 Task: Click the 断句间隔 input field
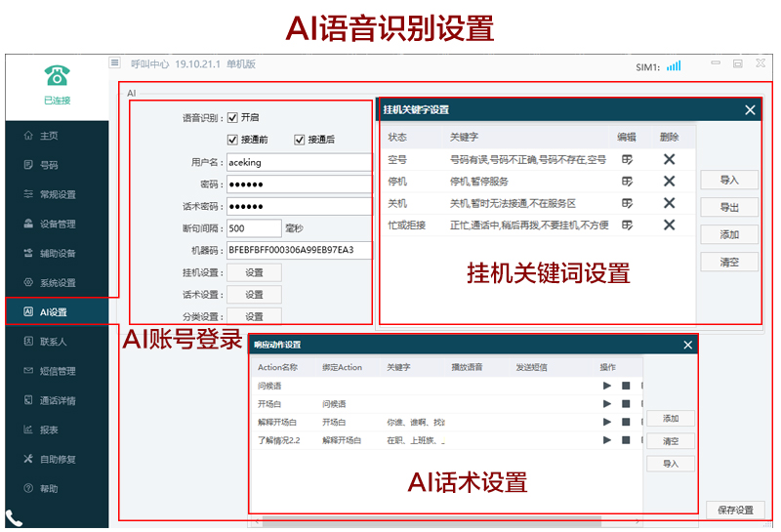click(254, 228)
